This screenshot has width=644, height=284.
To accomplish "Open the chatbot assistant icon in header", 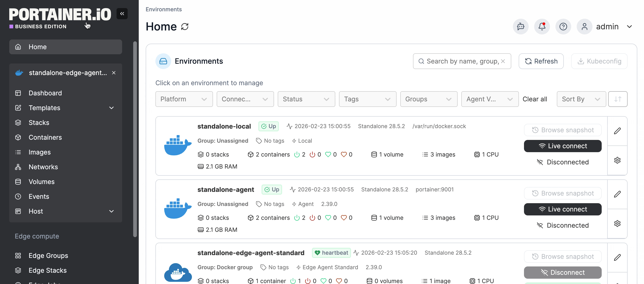I will 521,27.
